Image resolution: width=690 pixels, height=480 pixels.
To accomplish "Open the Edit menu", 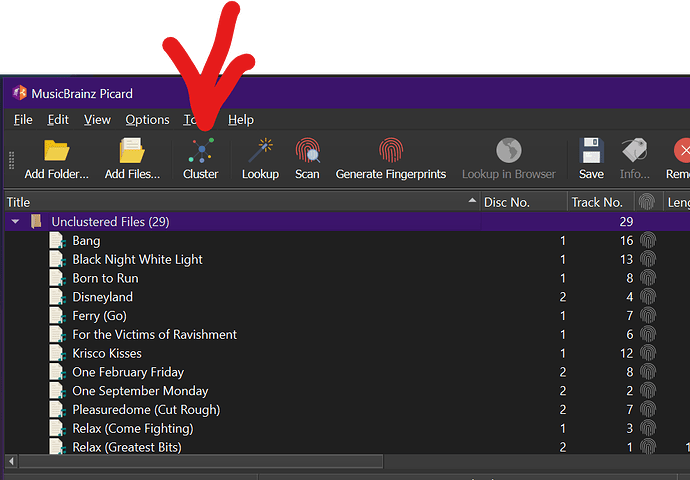I will pos(58,120).
